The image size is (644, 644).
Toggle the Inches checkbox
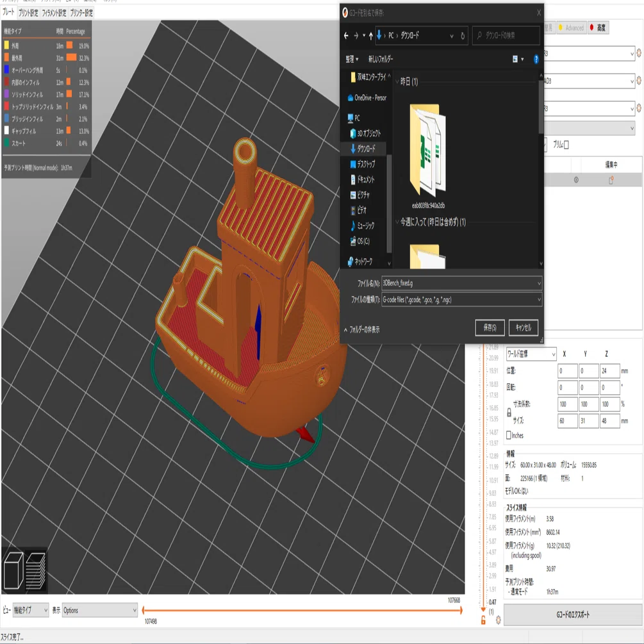(508, 435)
